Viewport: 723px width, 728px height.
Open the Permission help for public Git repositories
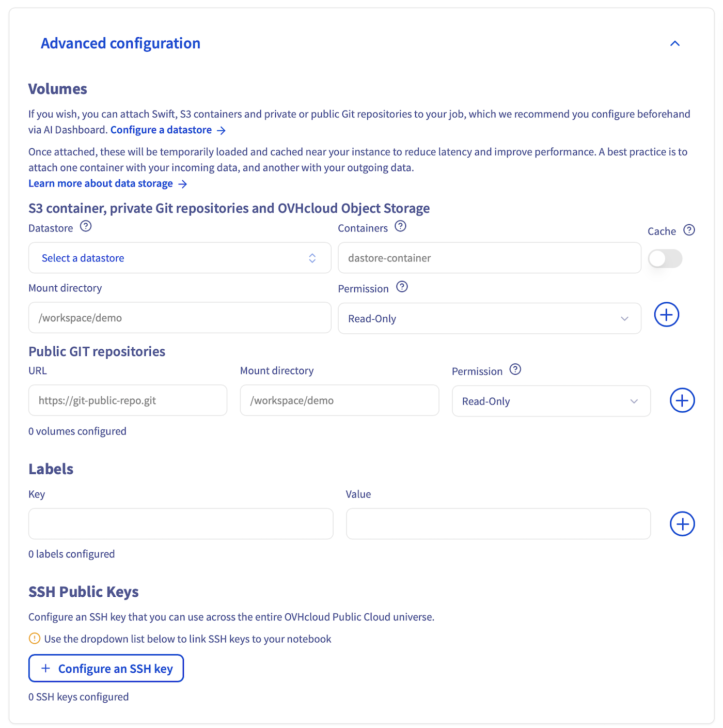[x=515, y=369]
